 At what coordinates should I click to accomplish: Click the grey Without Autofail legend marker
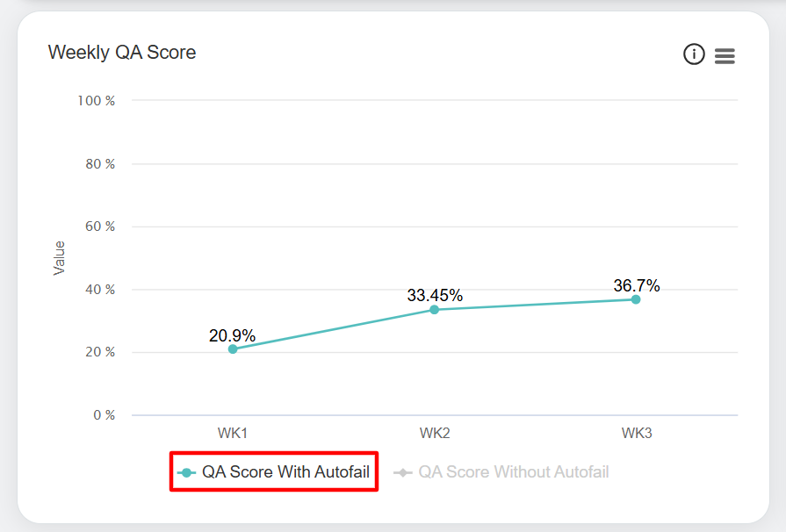pyautogui.click(x=402, y=472)
